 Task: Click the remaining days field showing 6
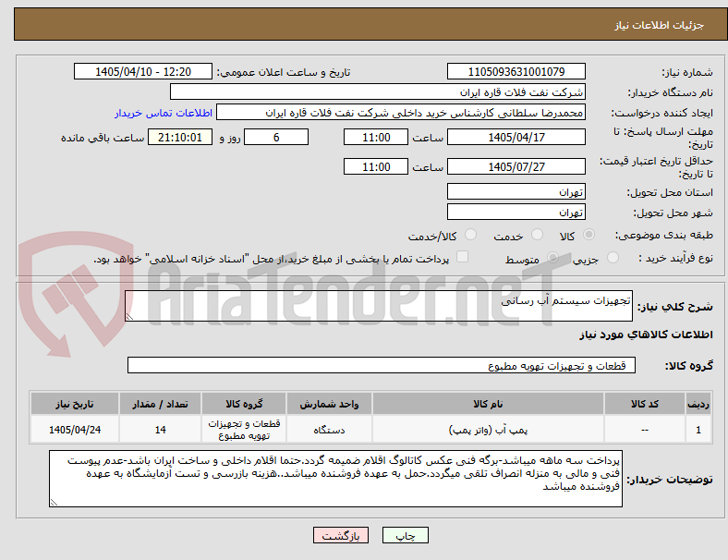(276, 137)
